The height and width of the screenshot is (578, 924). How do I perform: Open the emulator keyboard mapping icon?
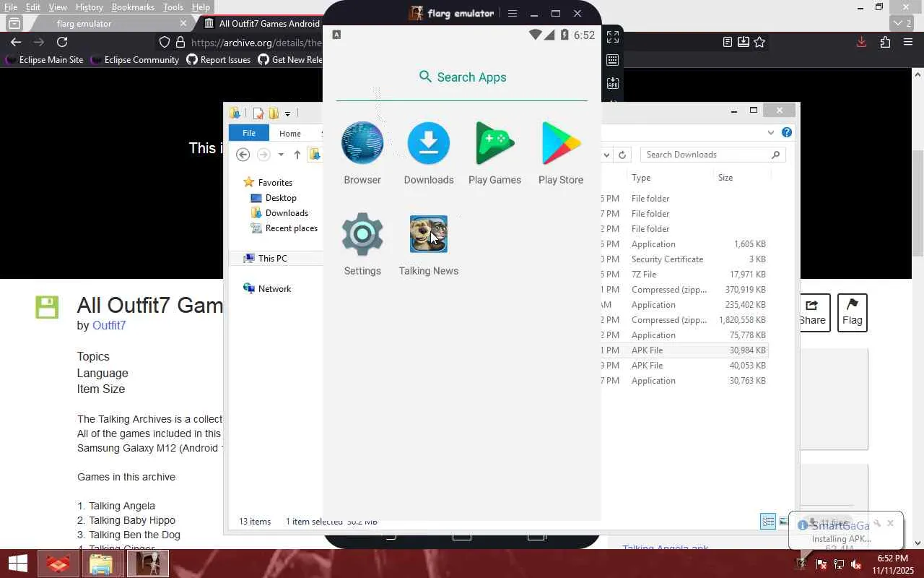613,60
